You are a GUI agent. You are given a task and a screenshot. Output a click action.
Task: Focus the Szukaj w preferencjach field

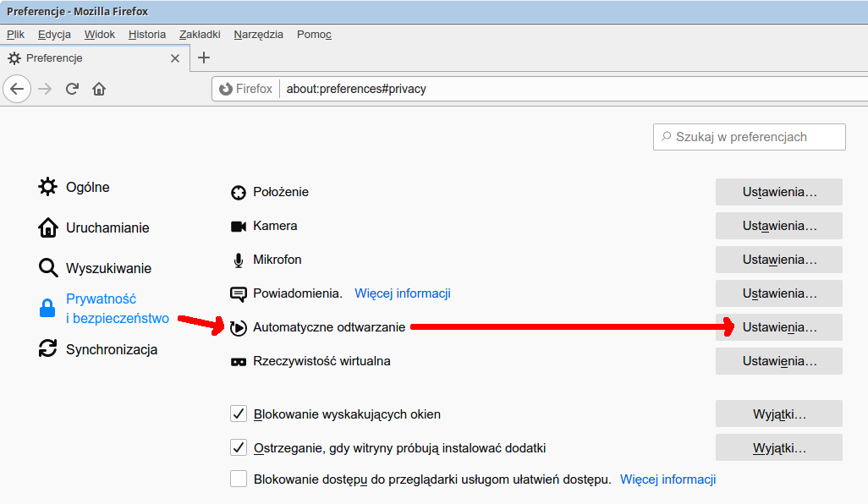(750, 137)
